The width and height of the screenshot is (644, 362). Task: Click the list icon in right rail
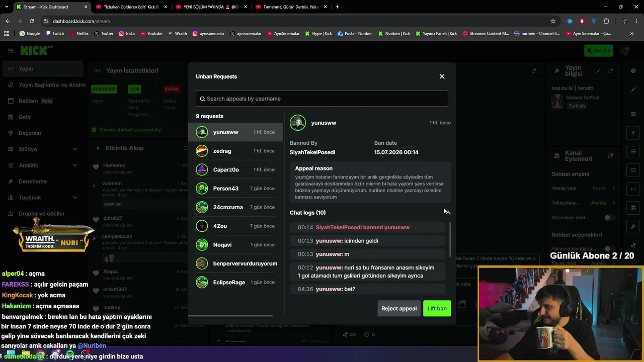click(x=633, y=152)
